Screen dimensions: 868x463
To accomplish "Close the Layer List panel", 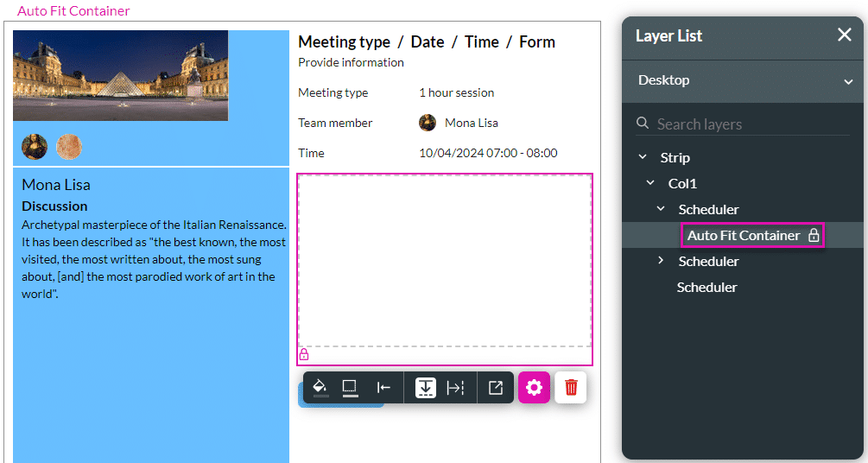I will coord(844,35).
